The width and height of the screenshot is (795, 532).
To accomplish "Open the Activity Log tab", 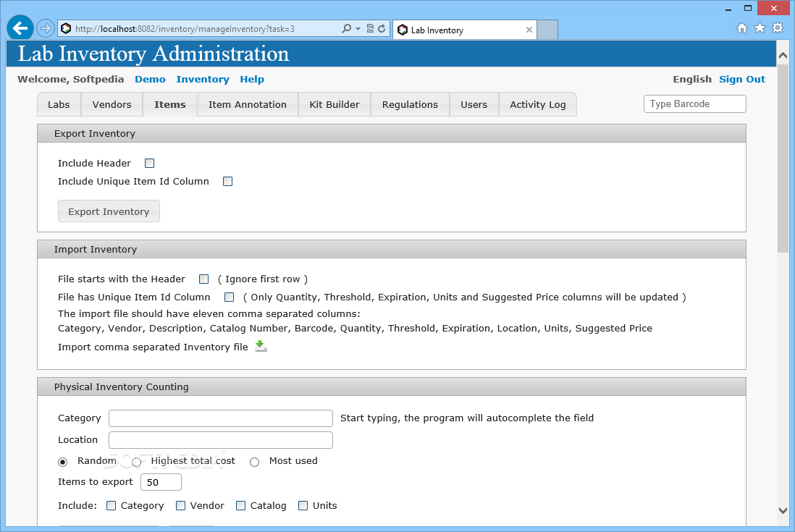I will 537,104.
